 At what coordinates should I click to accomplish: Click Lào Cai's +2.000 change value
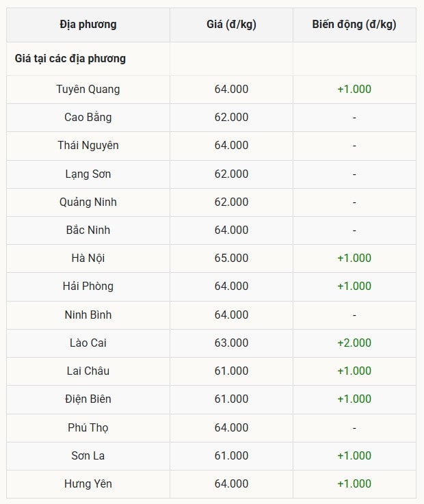pos(354,343)
